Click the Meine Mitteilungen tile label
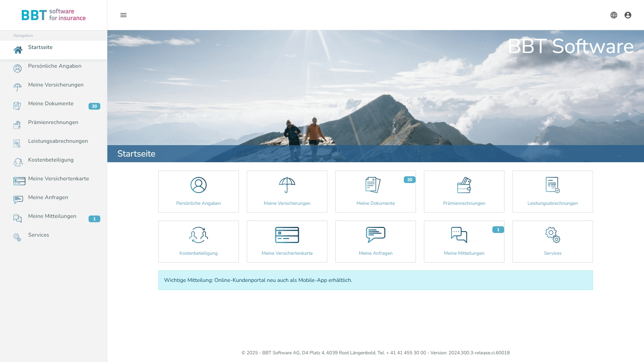644x362 pixels. point(464,253)
